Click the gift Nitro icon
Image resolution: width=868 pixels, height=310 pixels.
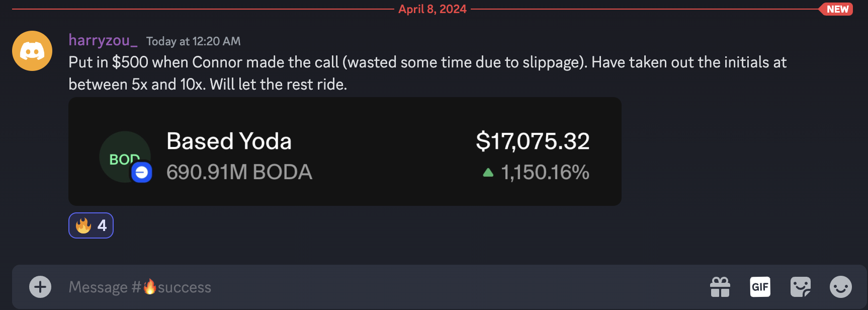click(720, 287)
